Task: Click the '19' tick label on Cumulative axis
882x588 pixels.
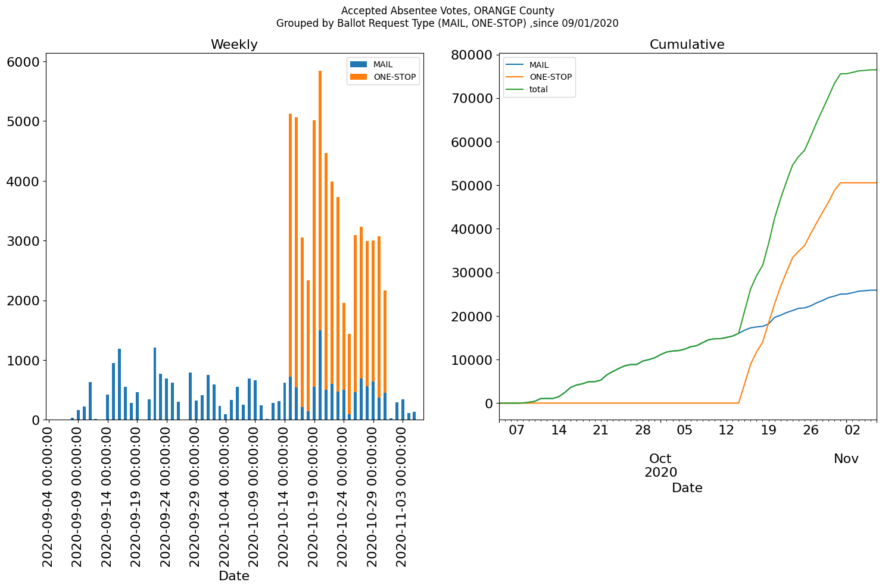Action: (x=769, y=430)
